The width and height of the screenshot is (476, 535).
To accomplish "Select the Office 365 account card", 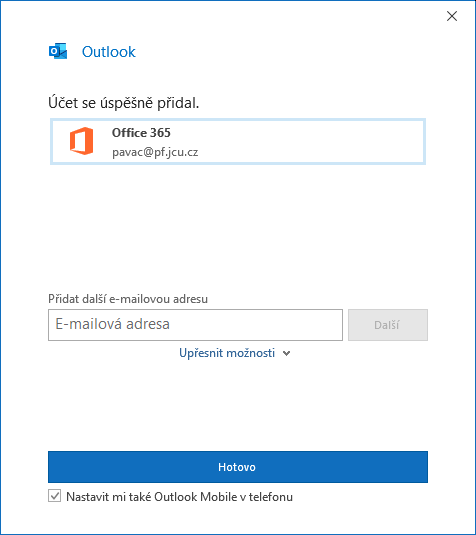I will (x=238, y=142).
